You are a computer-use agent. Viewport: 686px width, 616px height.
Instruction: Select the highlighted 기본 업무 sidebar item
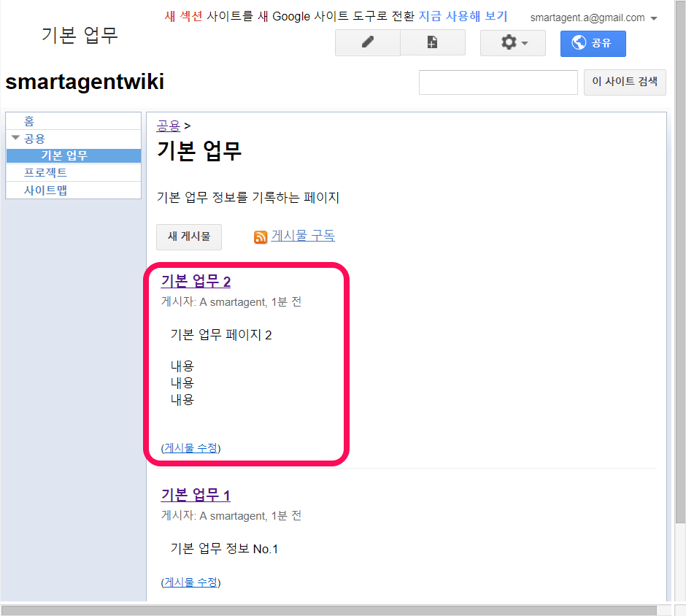tap(64, 155)
